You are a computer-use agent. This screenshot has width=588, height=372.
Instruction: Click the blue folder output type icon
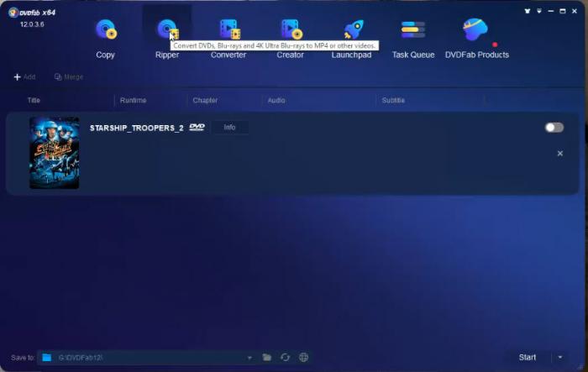[x=47, y=358]
